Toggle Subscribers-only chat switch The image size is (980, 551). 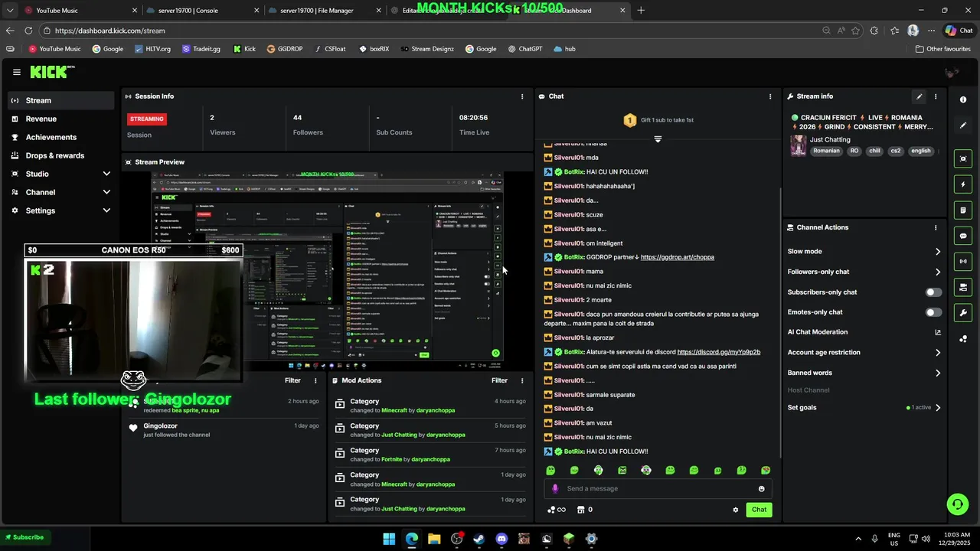point(933,292)
